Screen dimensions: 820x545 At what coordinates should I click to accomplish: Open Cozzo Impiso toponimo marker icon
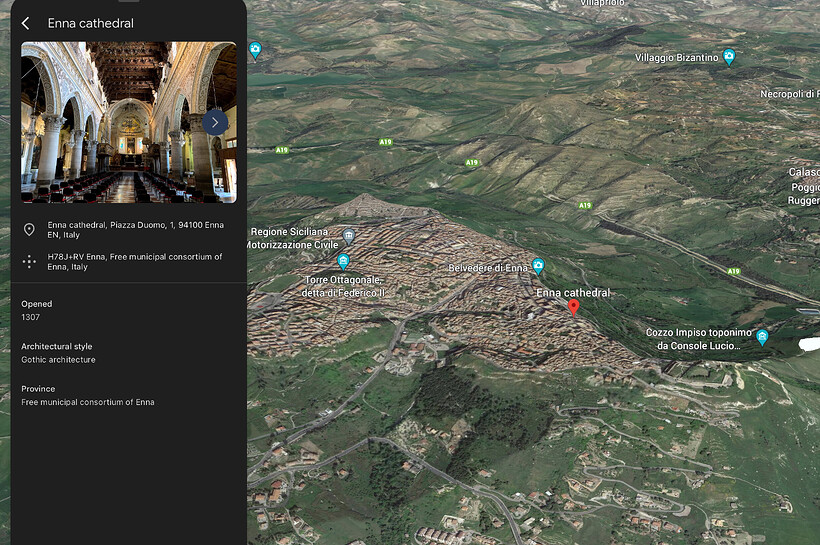coord(762,337)
